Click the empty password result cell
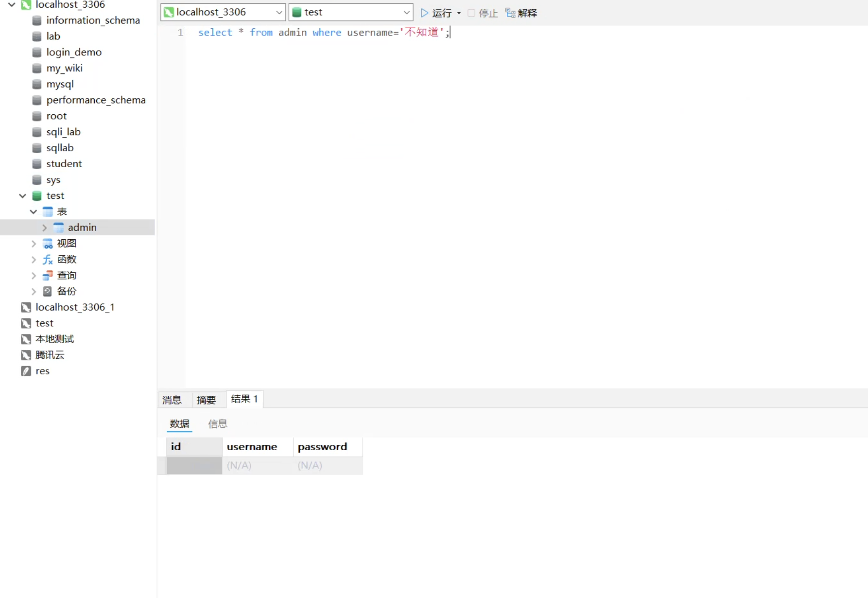Screen dimensions: 868x598 pyautogui.click(x=327, y=465)
